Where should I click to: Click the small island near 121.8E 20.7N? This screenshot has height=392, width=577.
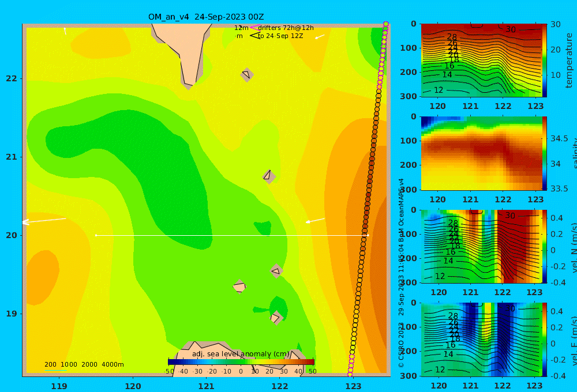pyautogui.click(x=269, y=176)
